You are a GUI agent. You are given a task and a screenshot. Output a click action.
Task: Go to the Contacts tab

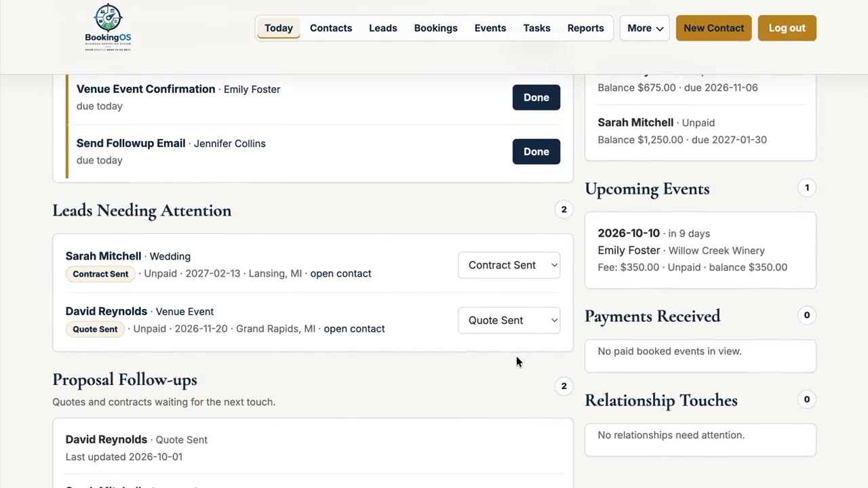331,28
